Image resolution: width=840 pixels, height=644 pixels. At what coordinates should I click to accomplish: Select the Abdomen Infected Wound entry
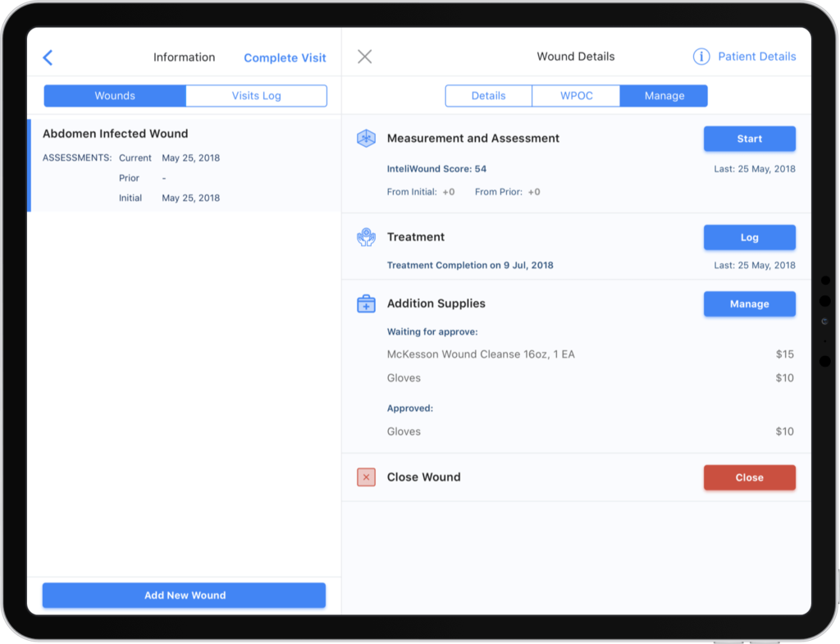coord(185,165)
